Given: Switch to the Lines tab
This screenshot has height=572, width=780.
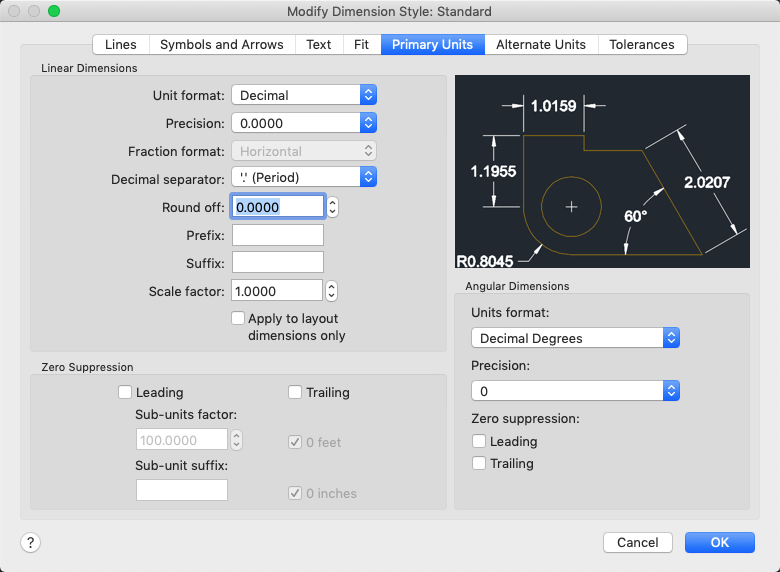Looking at the screenshot, I should point(121,45).
